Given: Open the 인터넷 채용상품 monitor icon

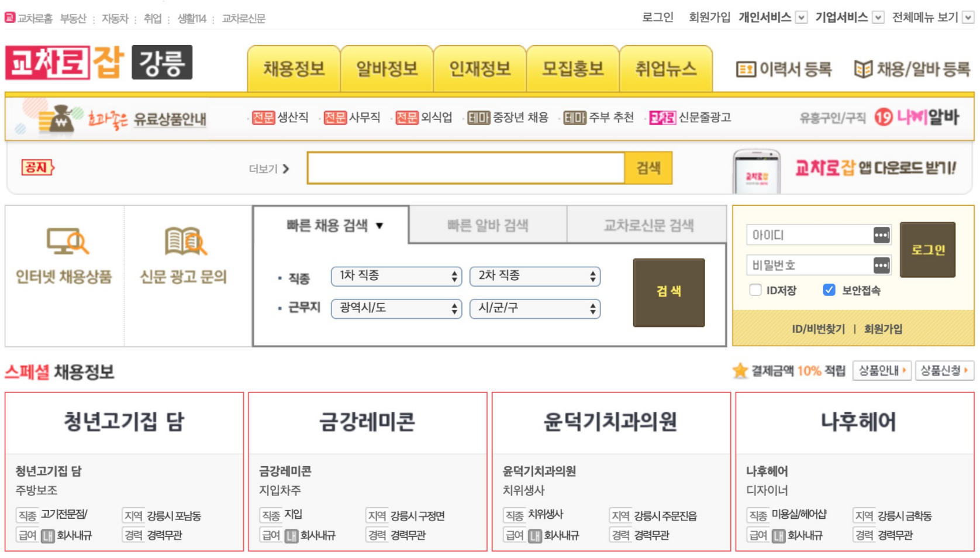Looking at the screenshot, I should [x=67, y=240].
